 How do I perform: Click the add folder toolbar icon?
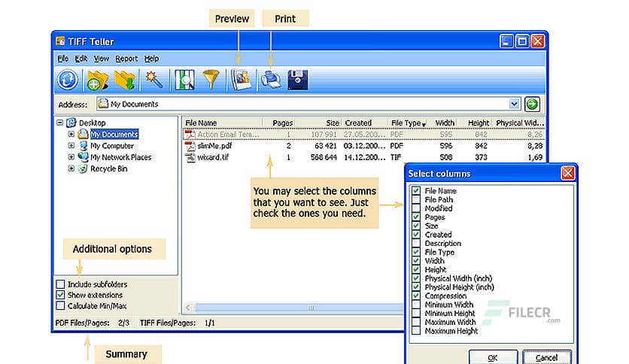pos(97,80)
